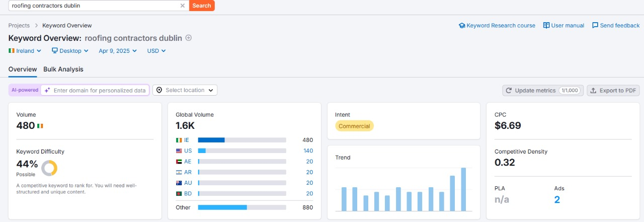644x222 pixels.
Task: Click the Bangladesh flag in Global Volume list
Action: point(179,193)
